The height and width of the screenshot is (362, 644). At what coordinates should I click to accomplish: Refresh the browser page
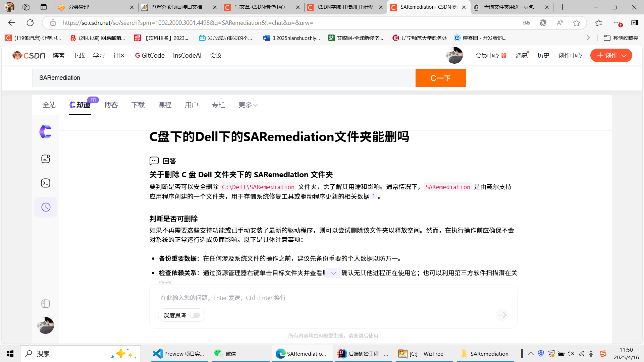[30, 23]
